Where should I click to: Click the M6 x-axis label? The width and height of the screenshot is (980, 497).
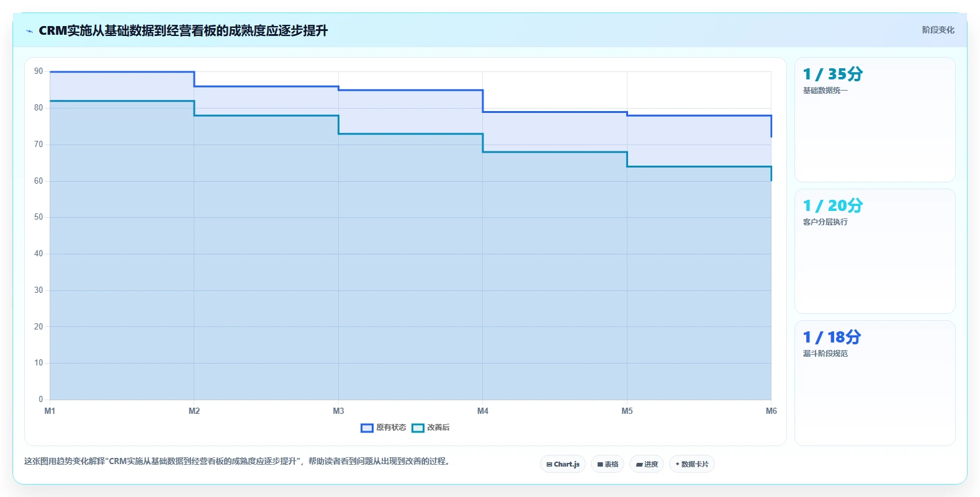pyautogui.click(x=771, y=411)
